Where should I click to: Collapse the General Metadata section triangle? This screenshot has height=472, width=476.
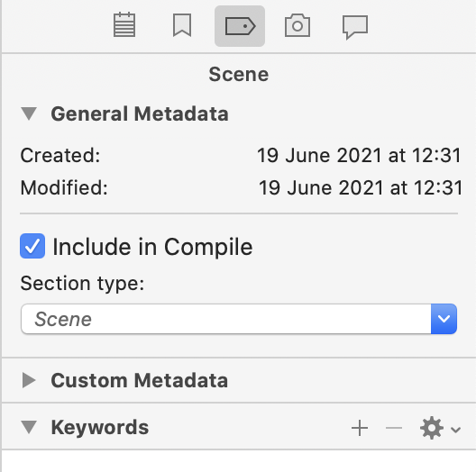29,113
